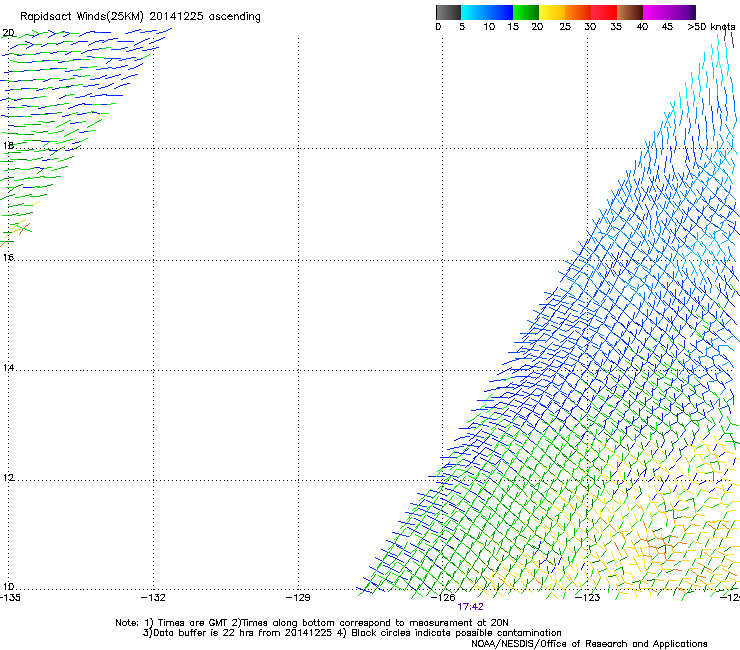Click the latitude axis label '14'
This screenshot has width=740, height=650.
pos(8,368)
